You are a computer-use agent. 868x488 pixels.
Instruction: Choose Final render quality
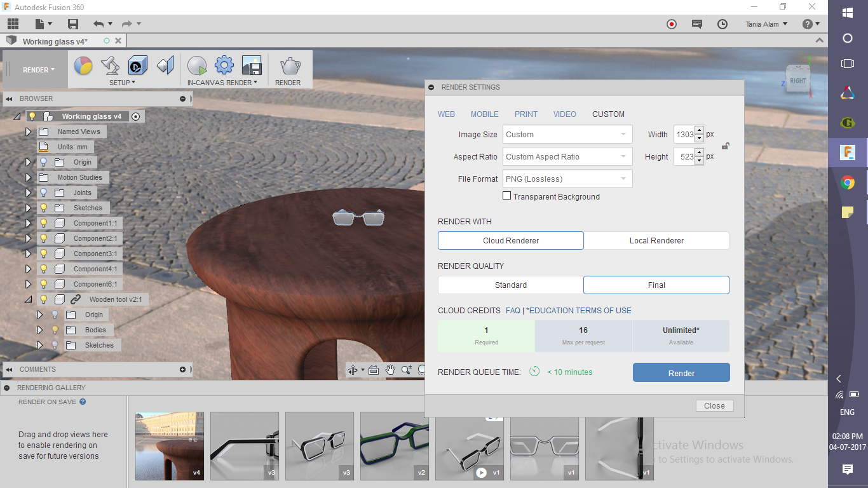point(656,285)
